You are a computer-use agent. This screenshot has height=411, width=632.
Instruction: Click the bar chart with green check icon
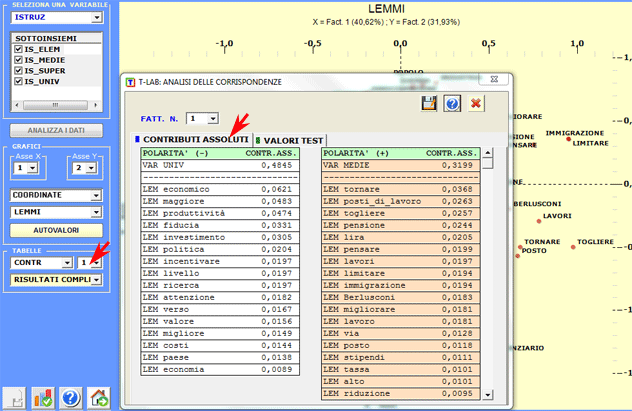pos(43,398)
